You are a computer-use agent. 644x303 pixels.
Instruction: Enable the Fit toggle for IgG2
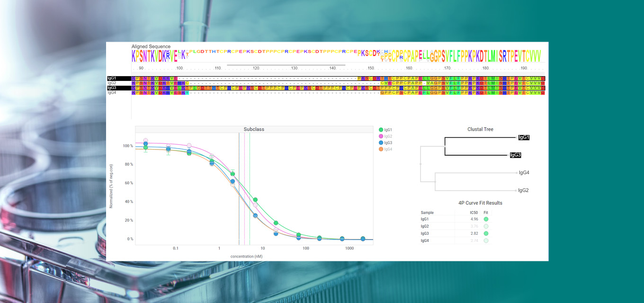tap(485, 226)
